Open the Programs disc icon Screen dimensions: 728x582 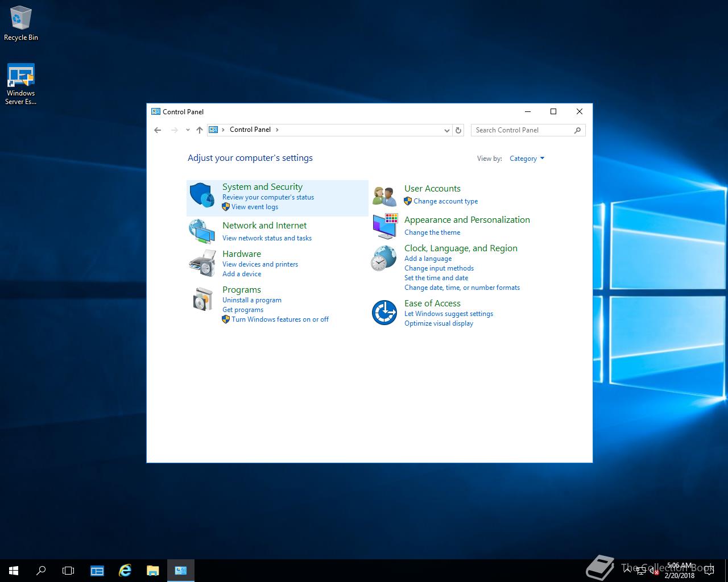coord(202,298)
